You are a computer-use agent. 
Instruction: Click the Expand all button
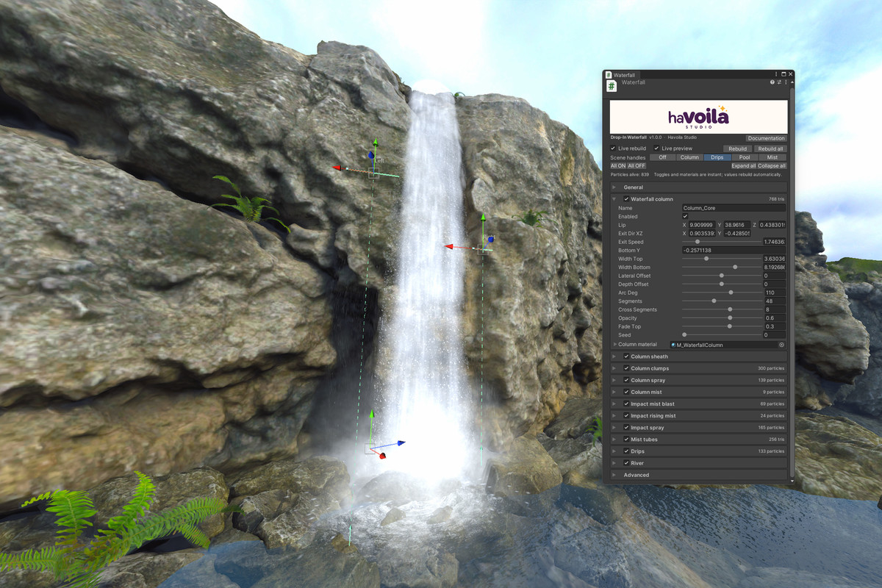(x=744, y=166)
